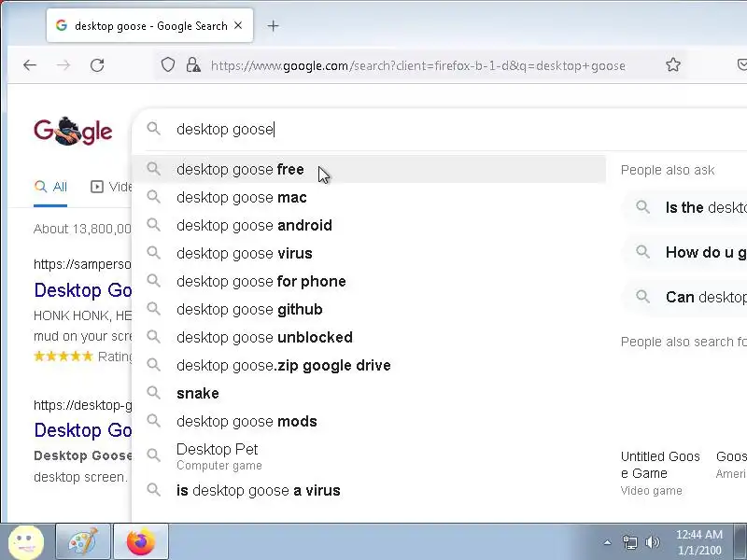
Task: Select the desktop goose - Google Search tab
Action: 149,26
